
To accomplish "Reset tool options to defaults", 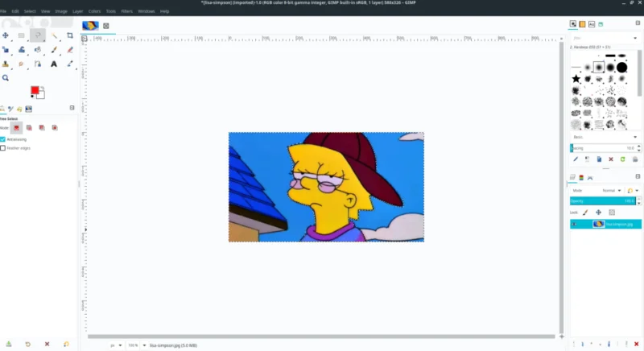I will pos(66,344).
